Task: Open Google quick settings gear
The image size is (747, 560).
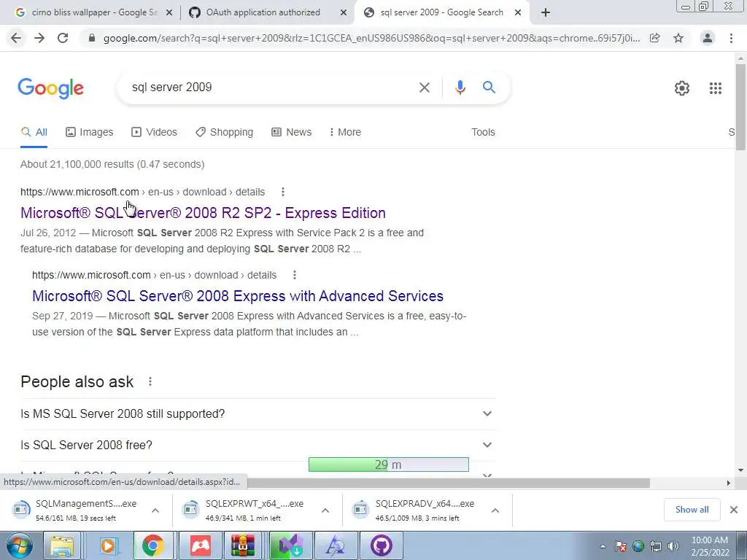Action: (x=682, y=88)
